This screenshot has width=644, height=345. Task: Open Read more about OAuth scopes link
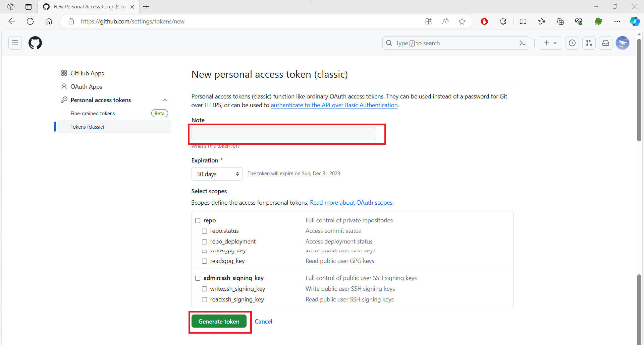click(x=352, y=203)
